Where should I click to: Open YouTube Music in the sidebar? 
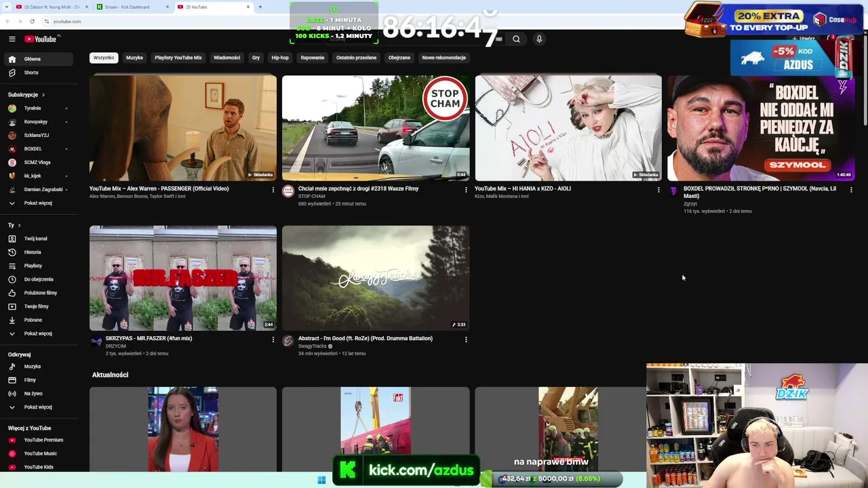click(x=38, y=453)
